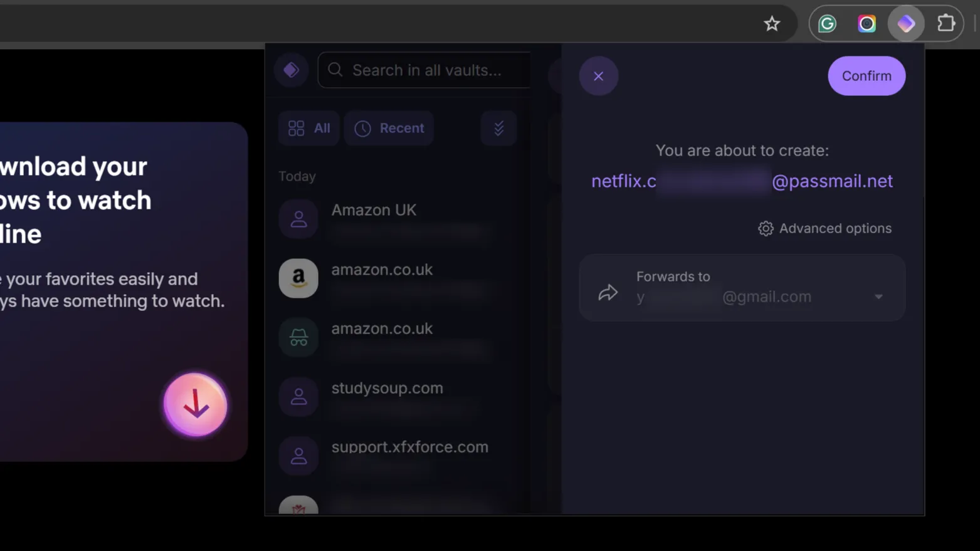The height and width of the screenshot is (551, 980).
Task: Switch to the Recent filter tab
Action: coord(389,129)
